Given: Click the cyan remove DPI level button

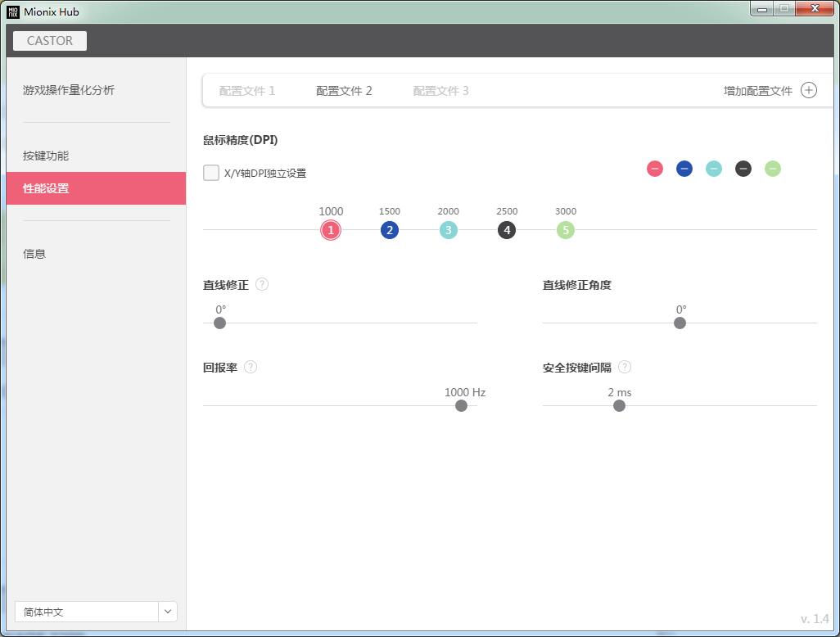Looking at the screenshot, I should [714, 169].
